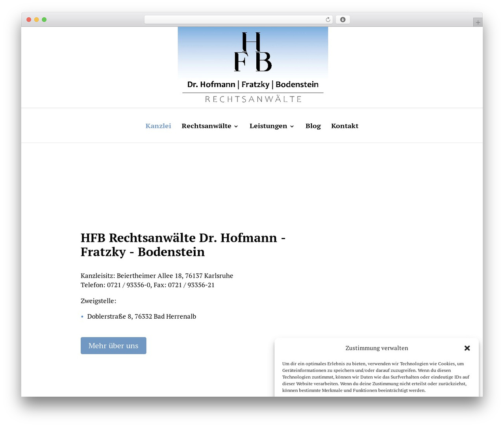The height and width of the screenshot is (427, 504).
Task: Click the green maximize window button
Action: (44, 20)
